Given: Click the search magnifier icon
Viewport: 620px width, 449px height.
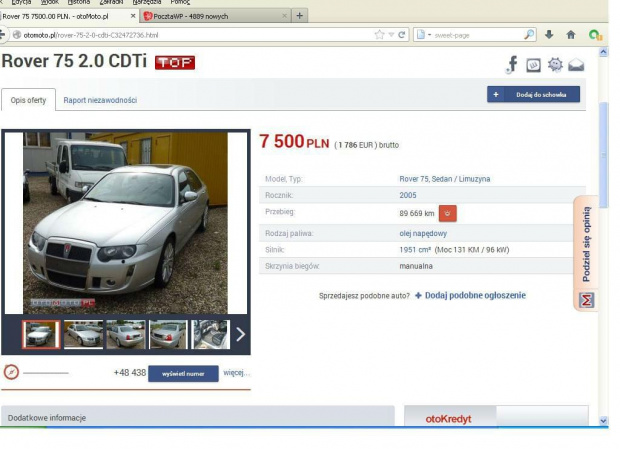Looking at the screenshot, I should (x=529, y=35).
